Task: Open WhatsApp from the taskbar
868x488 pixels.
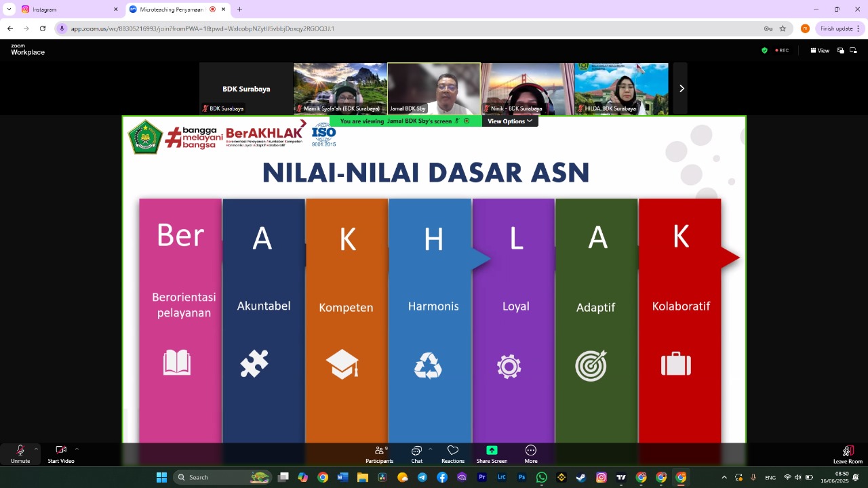Action: coord(541,477)
